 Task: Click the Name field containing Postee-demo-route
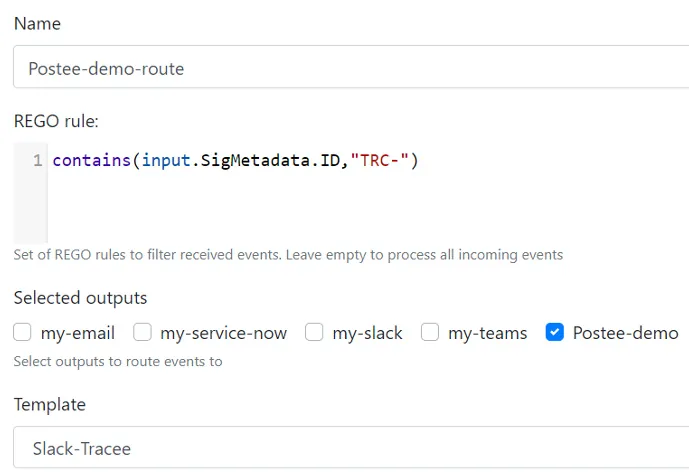[351, 67]
